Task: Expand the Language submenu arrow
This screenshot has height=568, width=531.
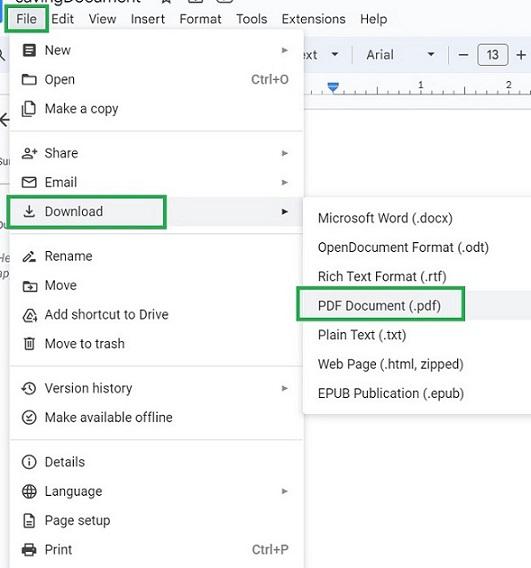Action: click(x=285, y=491)
